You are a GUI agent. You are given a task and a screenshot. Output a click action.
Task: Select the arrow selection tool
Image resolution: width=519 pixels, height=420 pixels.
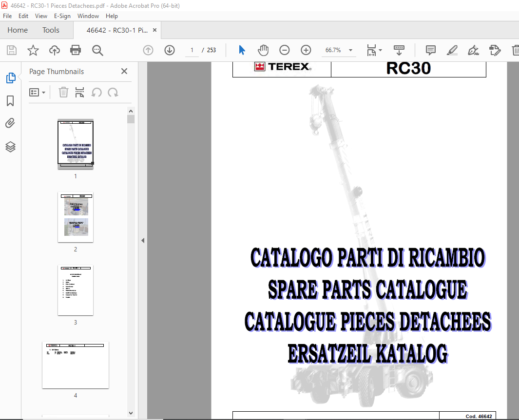pyautogui.click(x=242, y=50)
